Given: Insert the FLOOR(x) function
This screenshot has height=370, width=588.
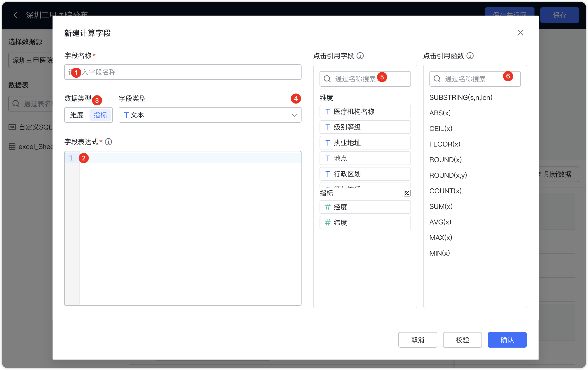Looking at the screenshot, I should pos(445,144).
